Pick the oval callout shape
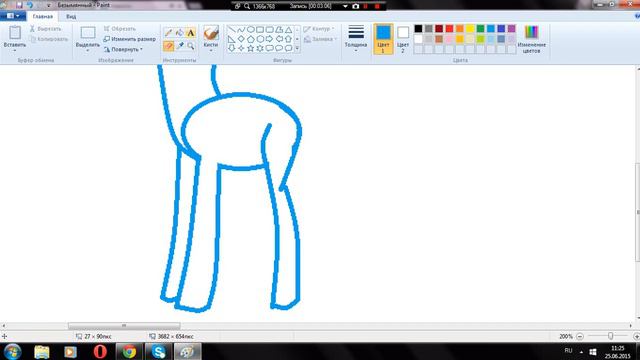Screen dimensions: 640x360 (x=279, y=48)
